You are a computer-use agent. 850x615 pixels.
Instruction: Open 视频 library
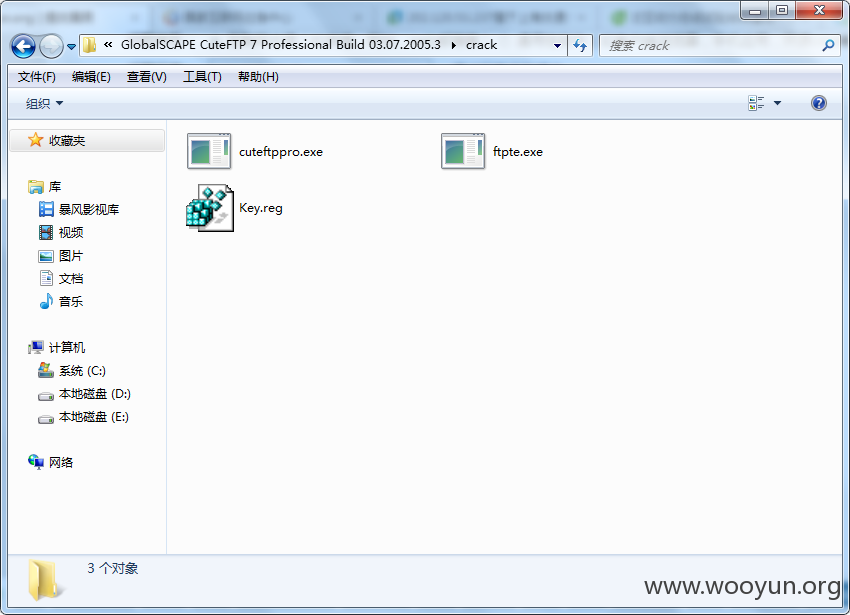[71, 233]
